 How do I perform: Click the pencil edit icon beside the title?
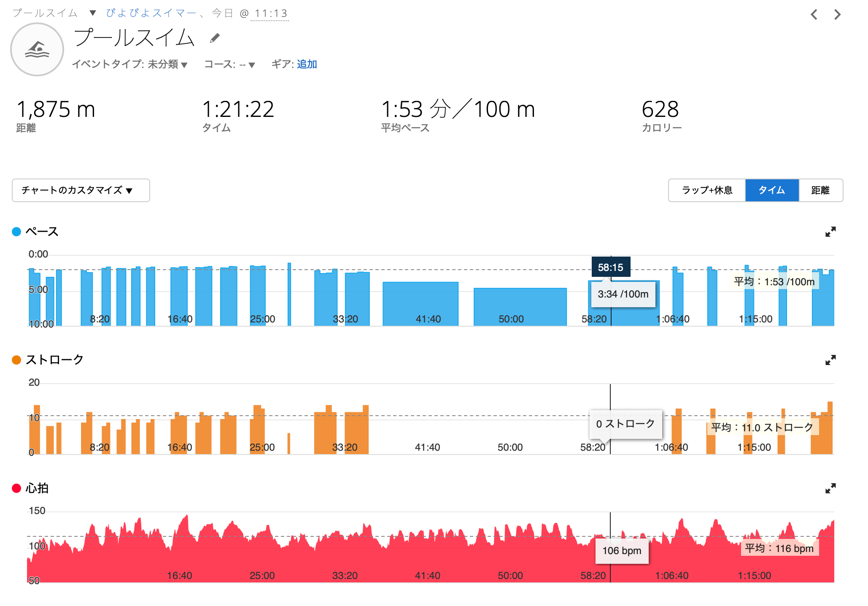pos(215,38)
